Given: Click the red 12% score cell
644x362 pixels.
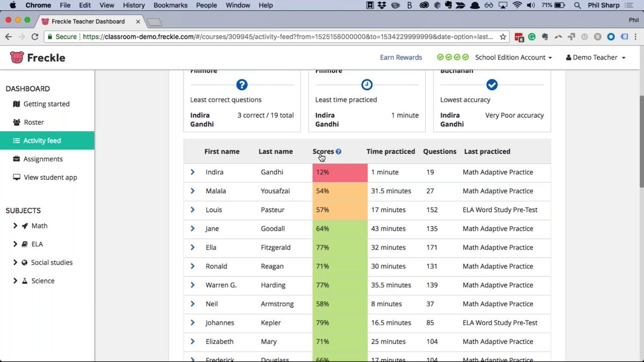Looking at the screenshot, I should [340, 172].
